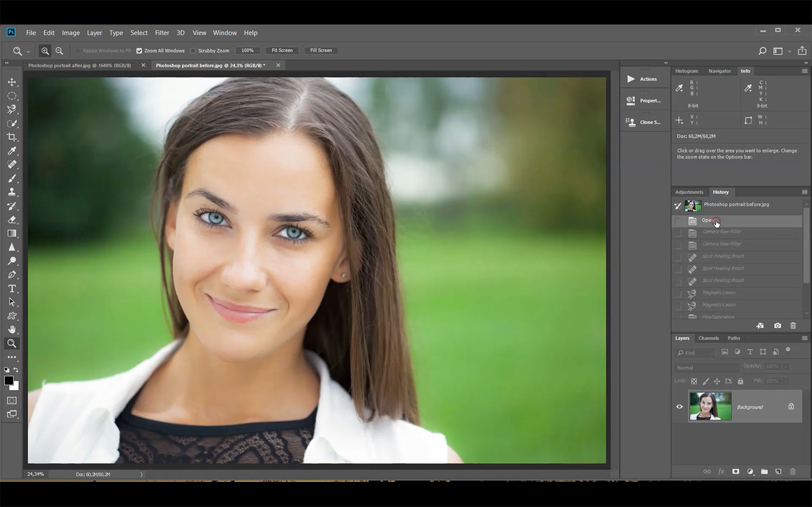Image resolution: width=812 pixels, height=507 pixels.
Task: Enable the Scrubby Zoom checkbox
Action: pyautogui.click(x=193, y=51)
